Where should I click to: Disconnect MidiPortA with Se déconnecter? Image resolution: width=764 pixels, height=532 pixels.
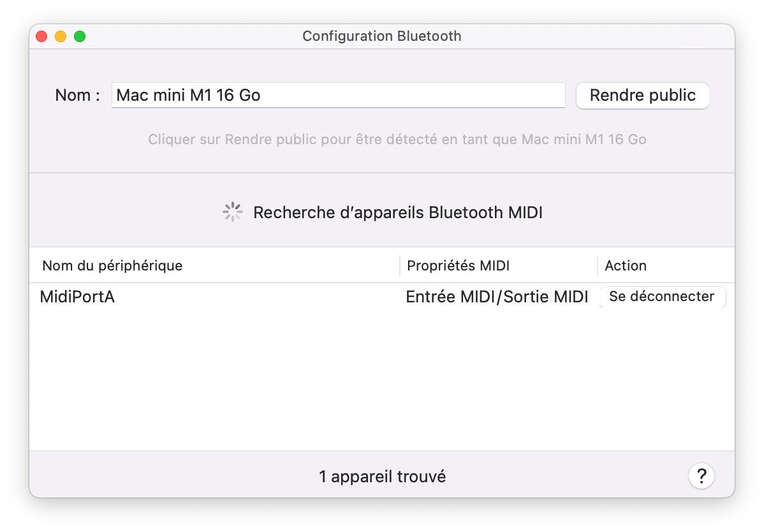[662, 297]
